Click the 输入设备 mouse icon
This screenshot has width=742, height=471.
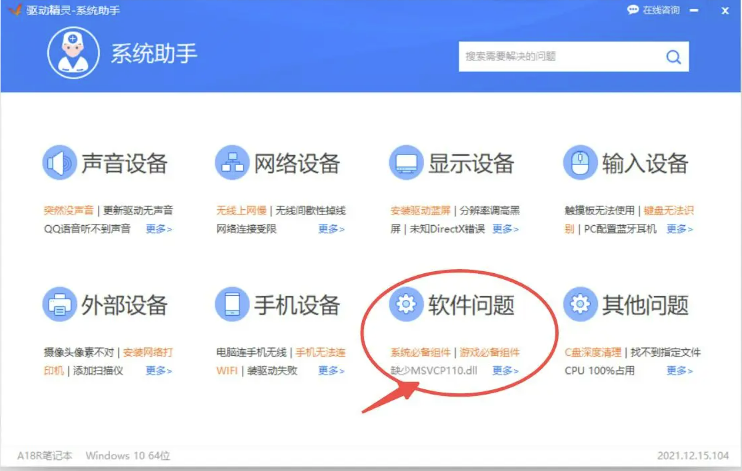579,162
